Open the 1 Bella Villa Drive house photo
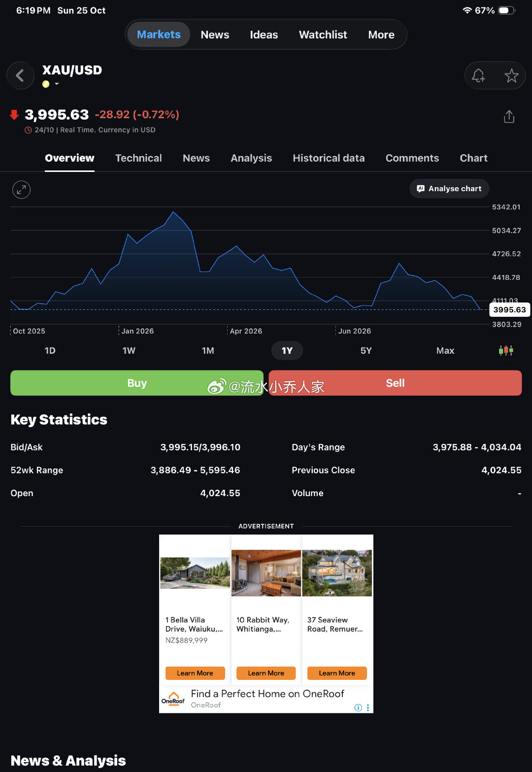532x772 pixels. tap(195, 573)
